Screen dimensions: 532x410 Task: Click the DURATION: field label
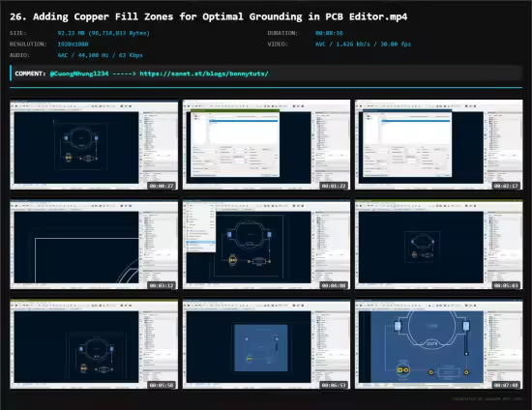[282, 33]
